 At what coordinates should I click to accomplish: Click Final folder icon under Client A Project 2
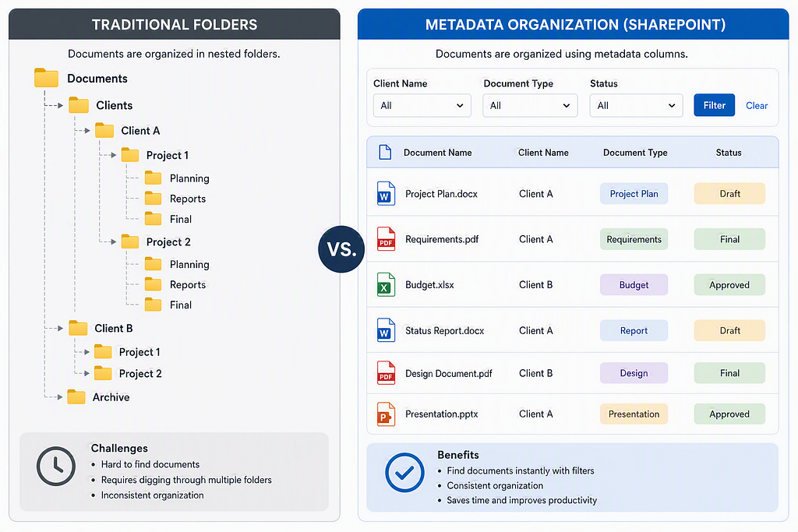point(154,305)
